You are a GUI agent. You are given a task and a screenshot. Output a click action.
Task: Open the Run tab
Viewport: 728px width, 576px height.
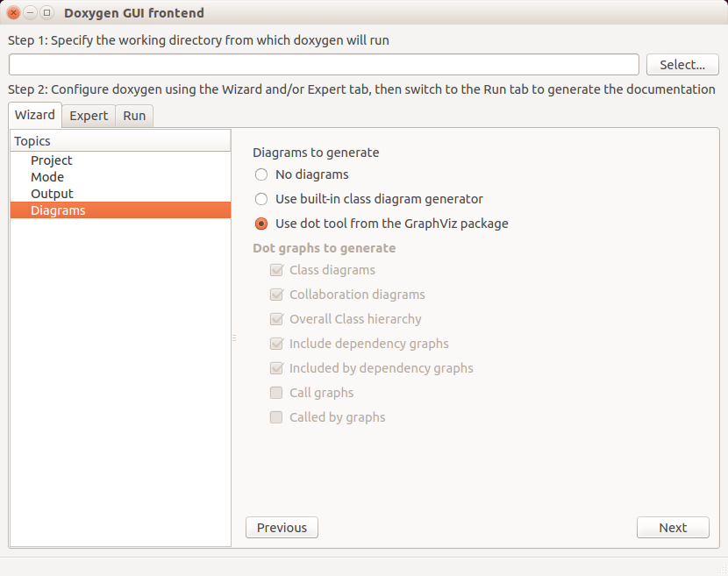coord(134,116)
